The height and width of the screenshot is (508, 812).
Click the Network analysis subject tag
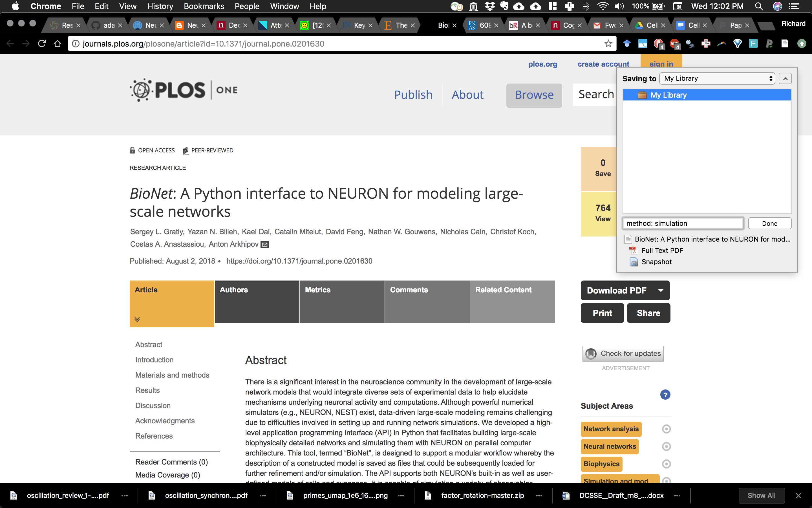(x=611, y=429)
